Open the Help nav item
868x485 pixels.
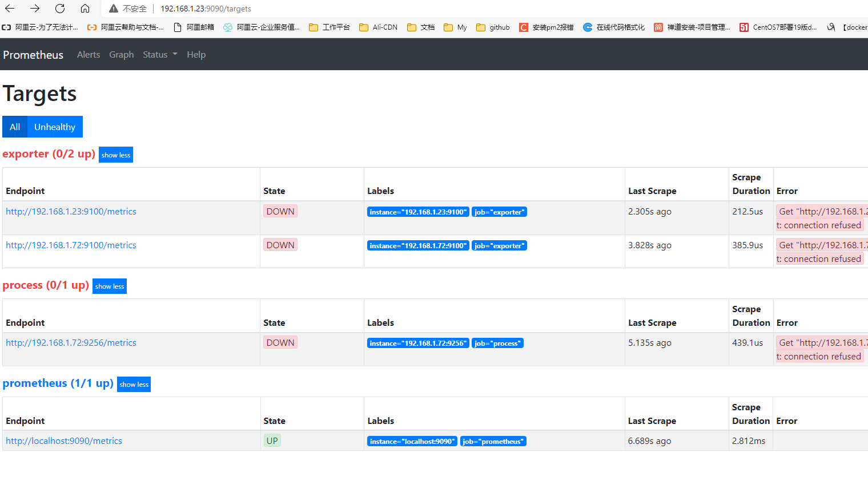coord(196,55)
